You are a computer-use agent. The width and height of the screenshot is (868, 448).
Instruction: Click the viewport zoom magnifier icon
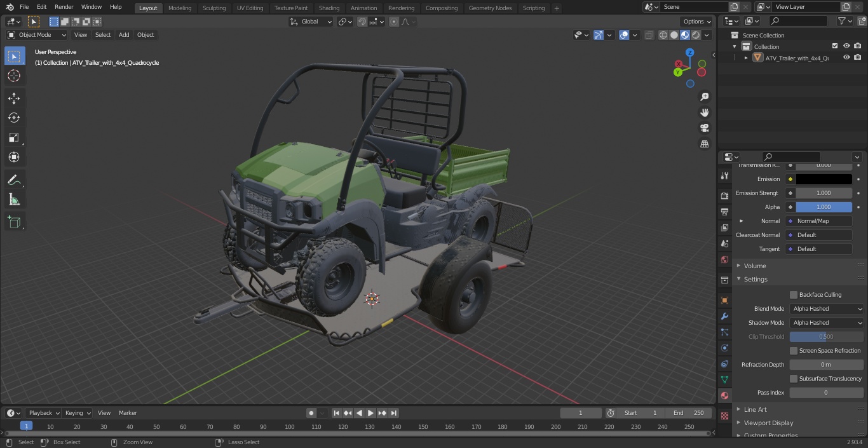tap(704, 97)
